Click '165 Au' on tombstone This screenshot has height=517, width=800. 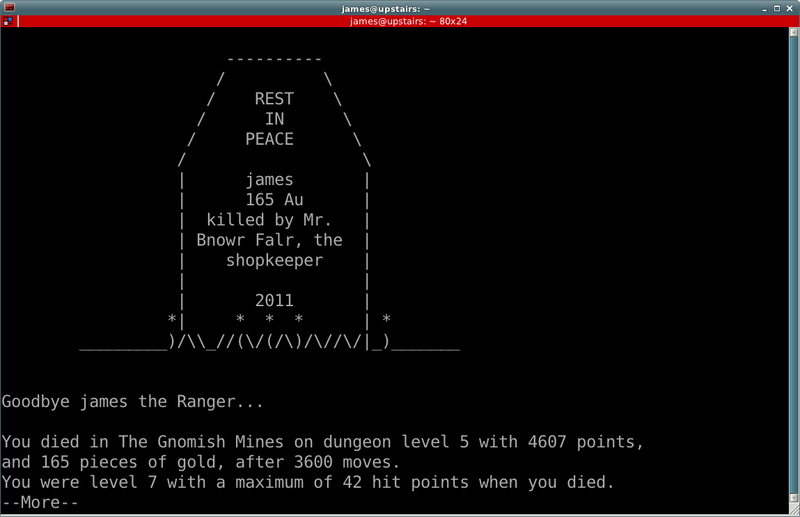274,200
